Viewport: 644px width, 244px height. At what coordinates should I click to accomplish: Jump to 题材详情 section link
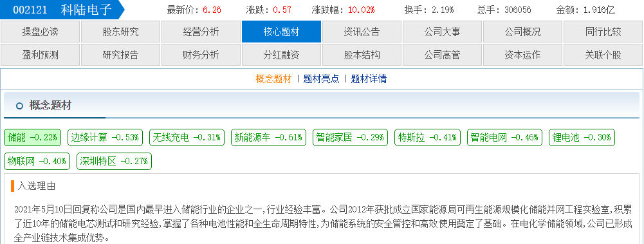coord(369,79)
